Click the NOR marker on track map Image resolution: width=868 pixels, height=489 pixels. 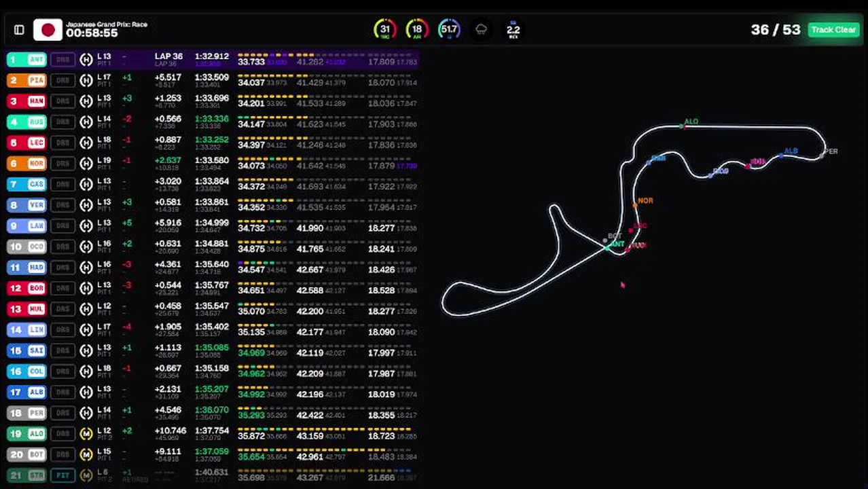pyautogui.click(x=636, y=204)
